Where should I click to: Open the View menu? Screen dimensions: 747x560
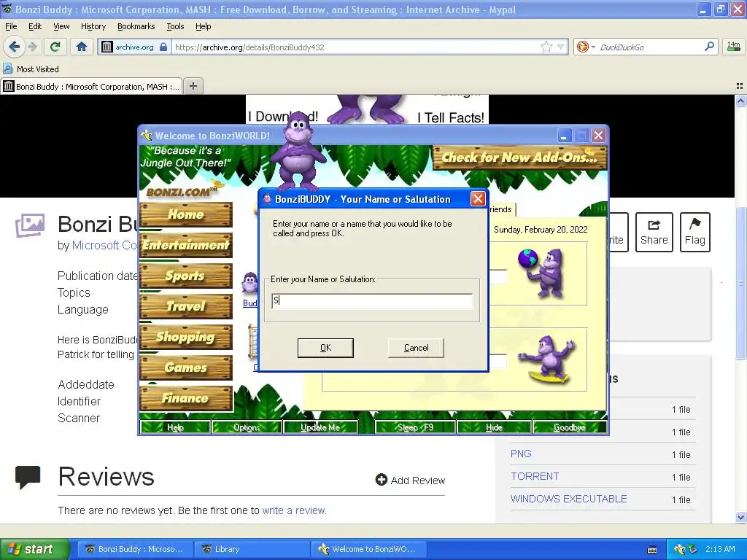tap(61, 26)
